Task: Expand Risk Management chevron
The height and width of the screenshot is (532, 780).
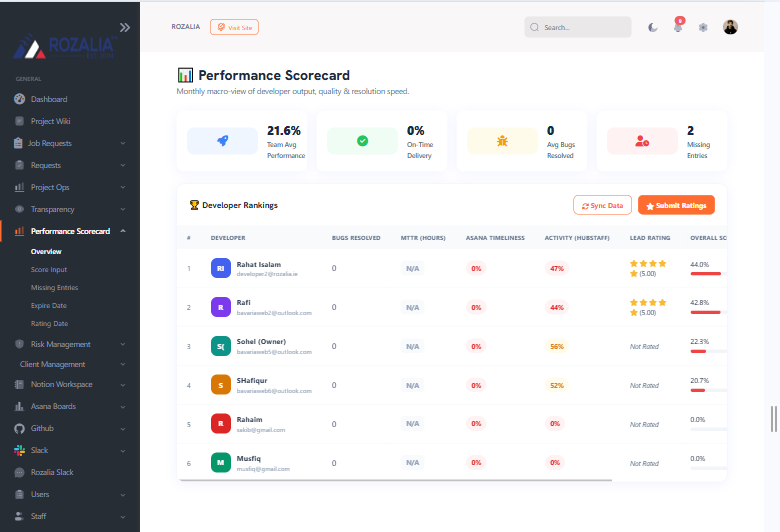Action: coord(122,344)
